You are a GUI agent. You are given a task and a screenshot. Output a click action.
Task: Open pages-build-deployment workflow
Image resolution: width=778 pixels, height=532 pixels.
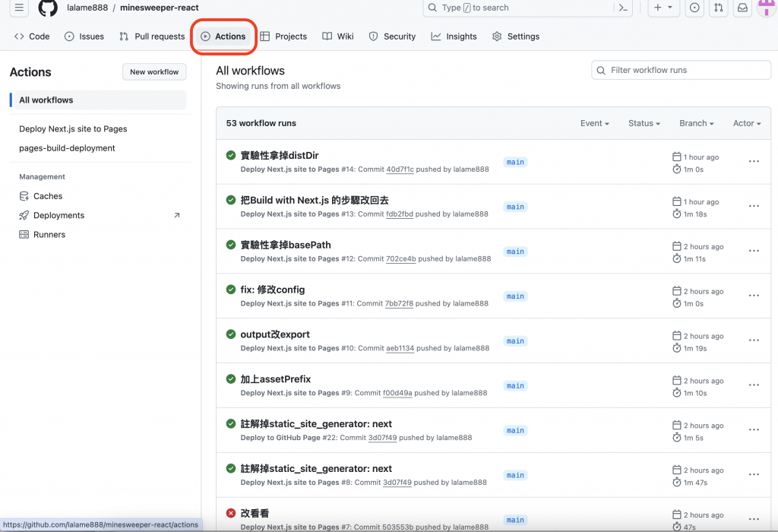coord(67,148)
